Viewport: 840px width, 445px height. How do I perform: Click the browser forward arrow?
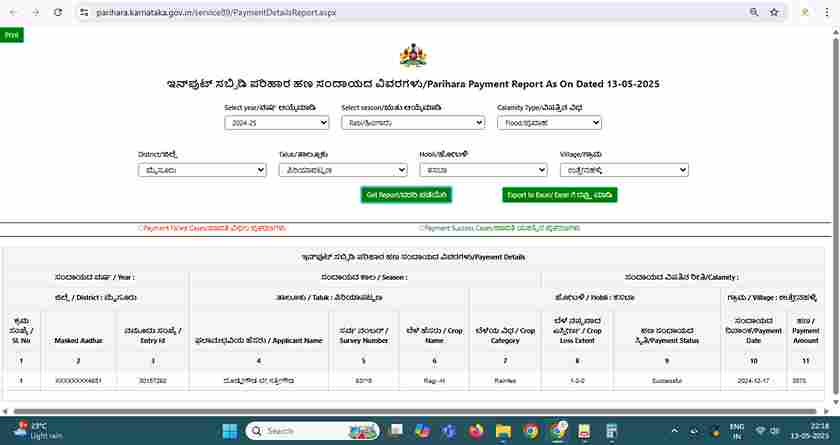pyautogui.click(x=36, y=12)
